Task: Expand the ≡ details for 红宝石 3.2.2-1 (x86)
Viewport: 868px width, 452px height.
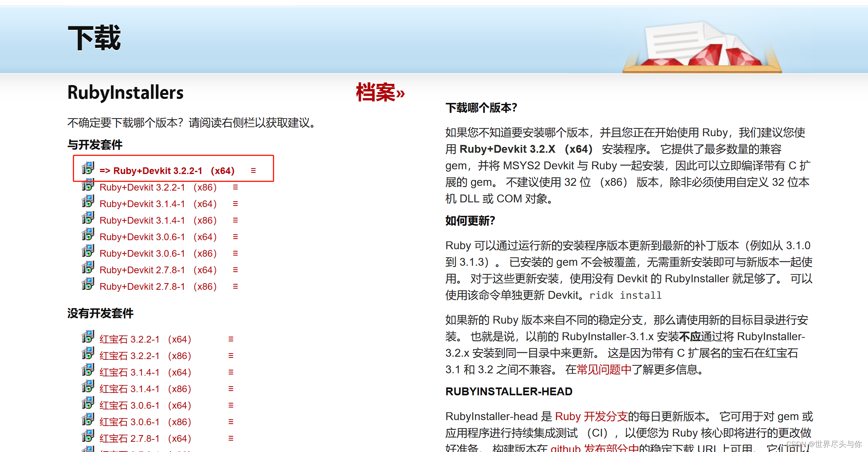Action: [x=231, y=356]
